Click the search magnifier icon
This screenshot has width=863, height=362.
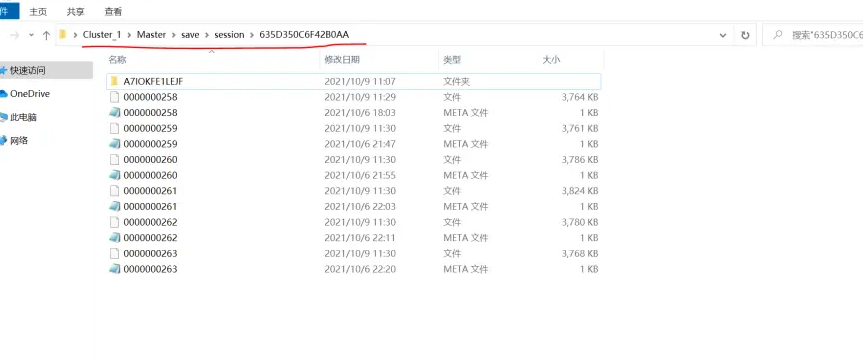[x=778, y=35]
